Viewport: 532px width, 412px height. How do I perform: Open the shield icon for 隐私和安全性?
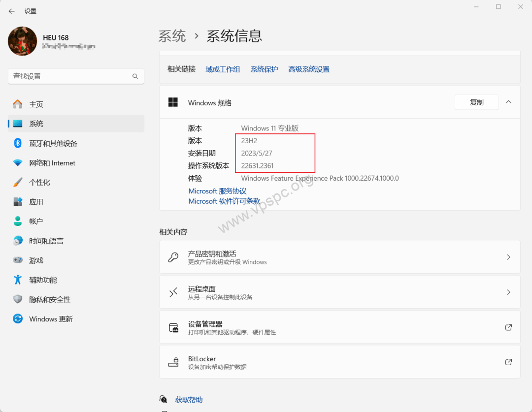(18, 299)
